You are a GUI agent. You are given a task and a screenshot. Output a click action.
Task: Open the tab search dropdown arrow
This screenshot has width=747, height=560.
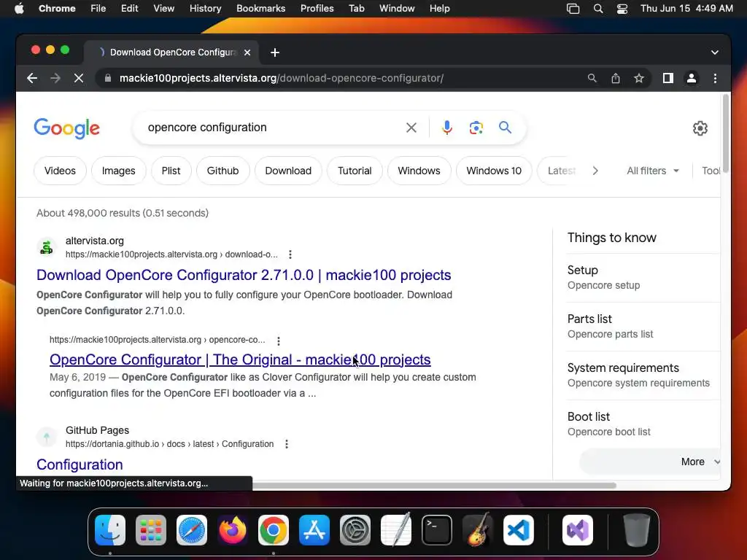click(x=715, y=52)
